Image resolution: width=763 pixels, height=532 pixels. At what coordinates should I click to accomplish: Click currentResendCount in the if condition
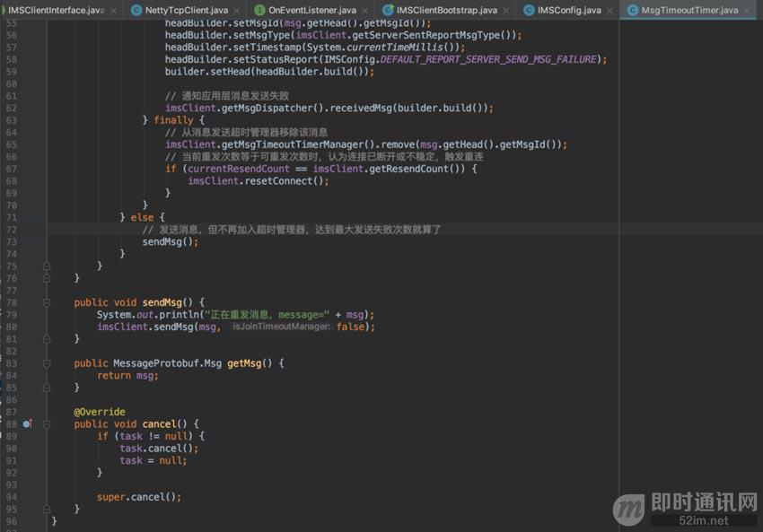click(x=239, y=169)
